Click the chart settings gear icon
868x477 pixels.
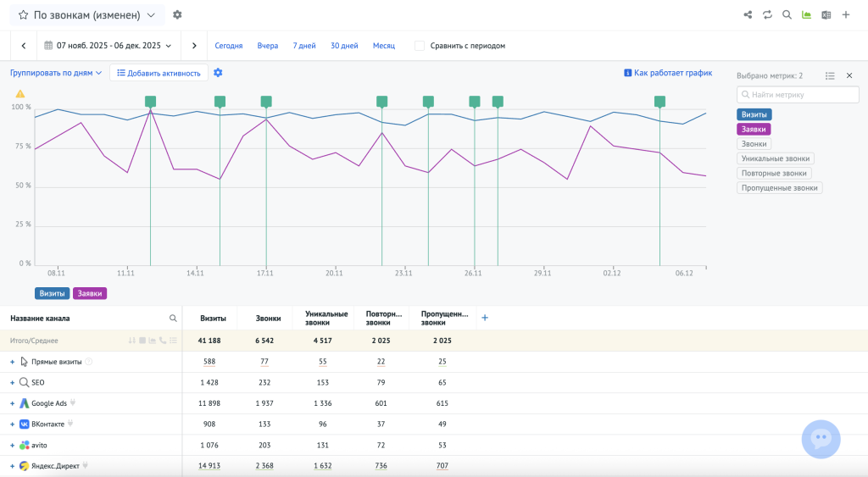click(218, 73)
